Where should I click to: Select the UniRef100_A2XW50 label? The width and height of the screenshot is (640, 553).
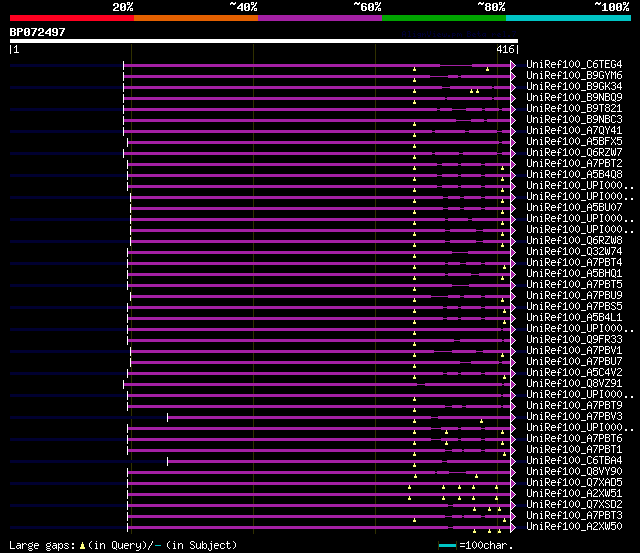574,527
